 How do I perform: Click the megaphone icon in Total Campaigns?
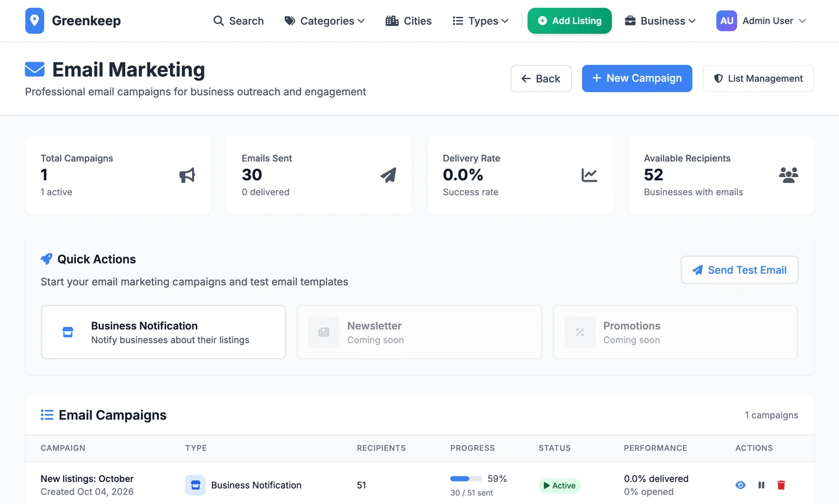[187, 175]
